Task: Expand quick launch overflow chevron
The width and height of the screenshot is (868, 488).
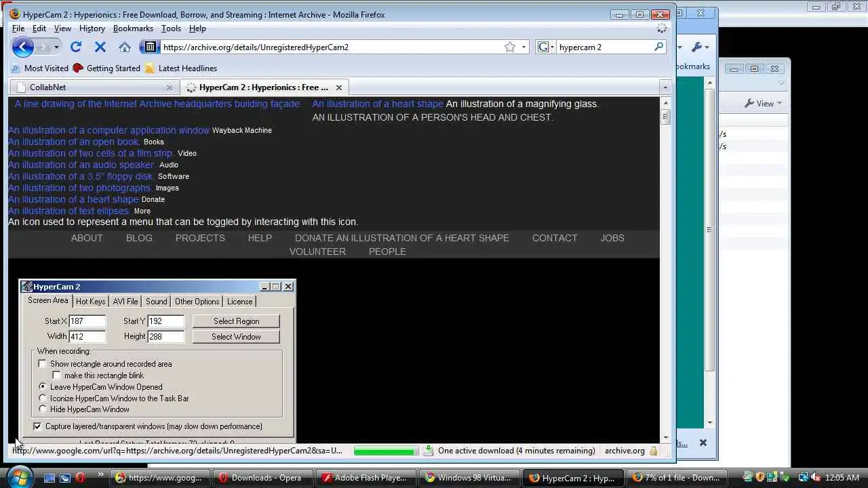Action: tap(101, 475)
